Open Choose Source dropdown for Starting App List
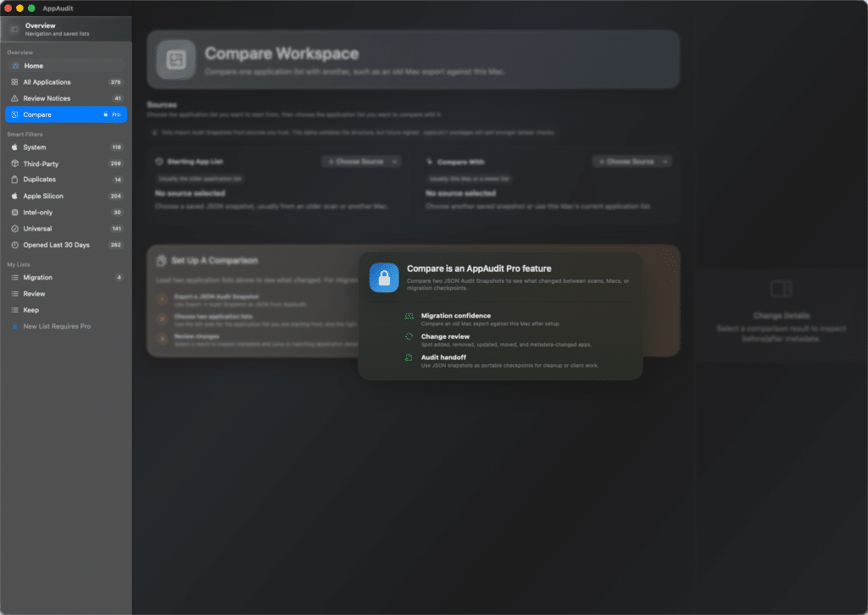868x615 pixels. point(361,162)
